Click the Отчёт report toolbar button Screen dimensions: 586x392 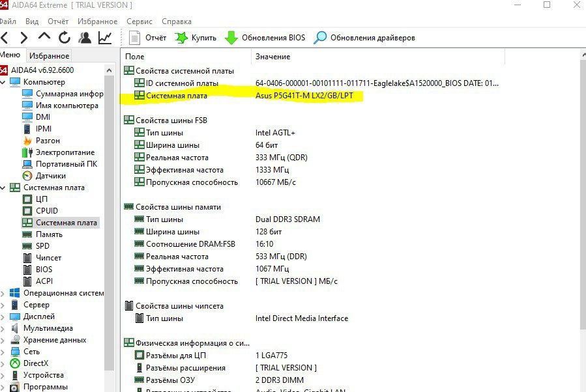pos(147,38)
